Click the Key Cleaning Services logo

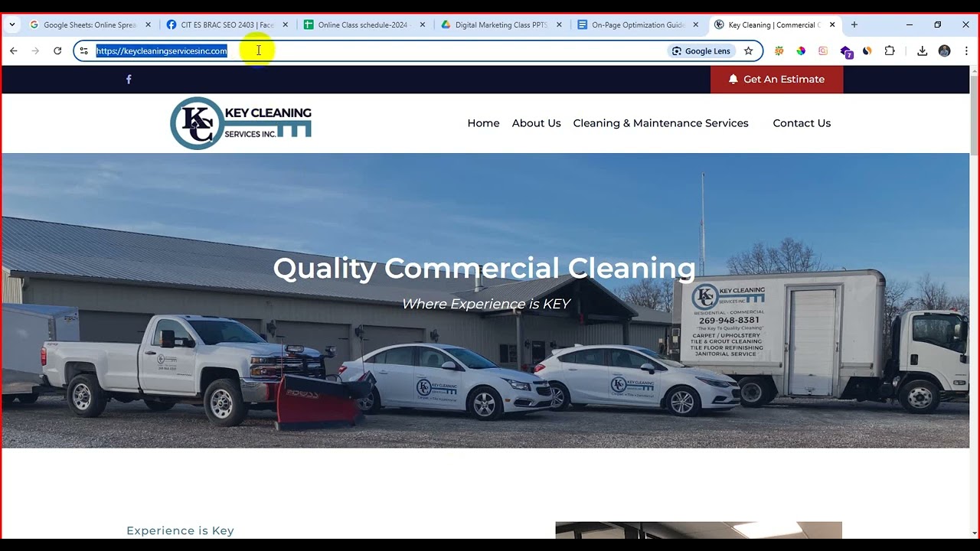241,123
